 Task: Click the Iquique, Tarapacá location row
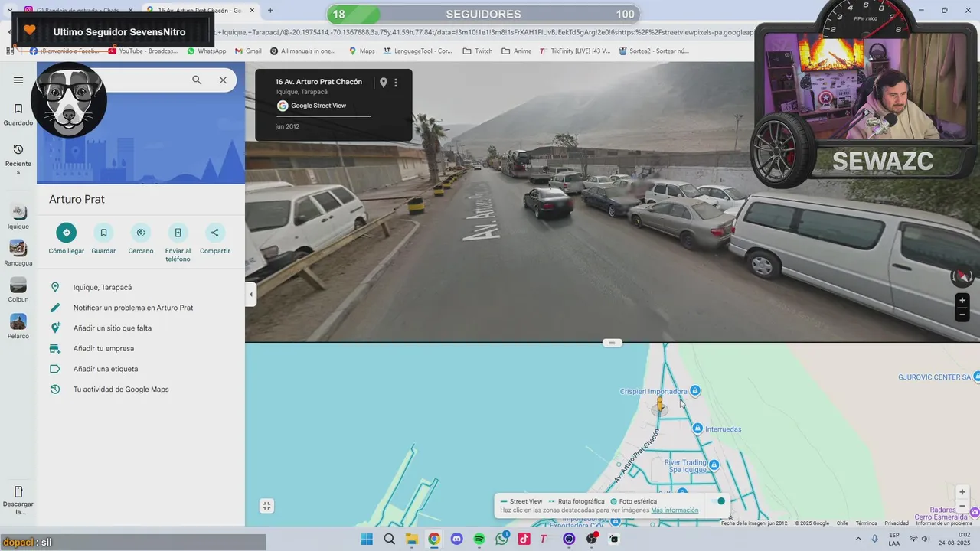tap(141, 287)
